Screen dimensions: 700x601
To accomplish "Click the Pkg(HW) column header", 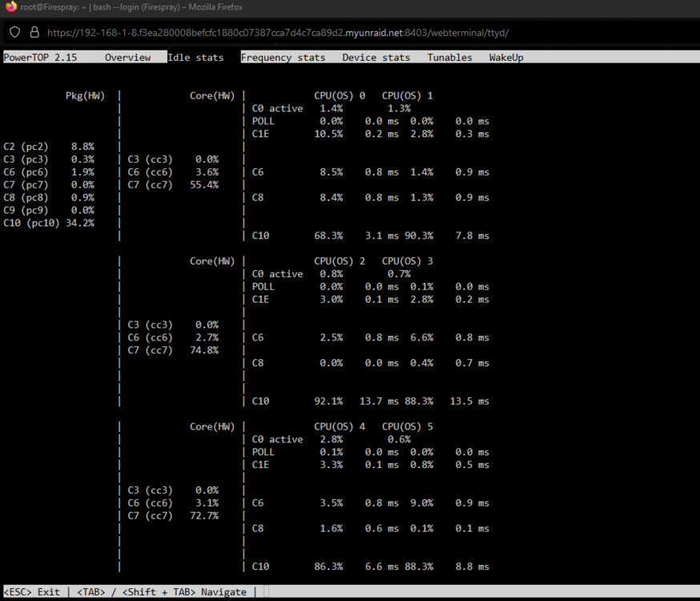I will coord(85,95).
